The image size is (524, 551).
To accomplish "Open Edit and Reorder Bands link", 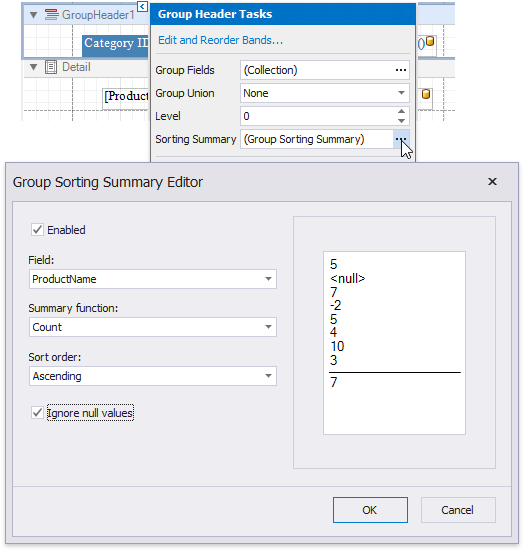I will coord(220,40).
